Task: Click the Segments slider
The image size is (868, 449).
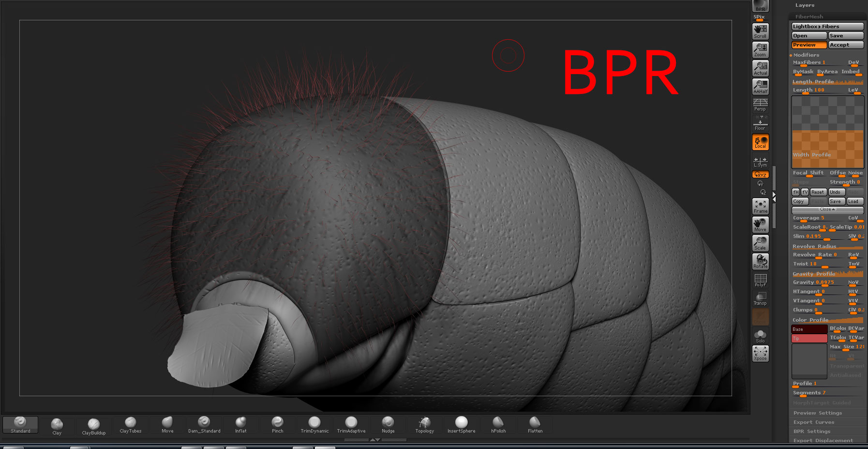Action: point(827,393)
